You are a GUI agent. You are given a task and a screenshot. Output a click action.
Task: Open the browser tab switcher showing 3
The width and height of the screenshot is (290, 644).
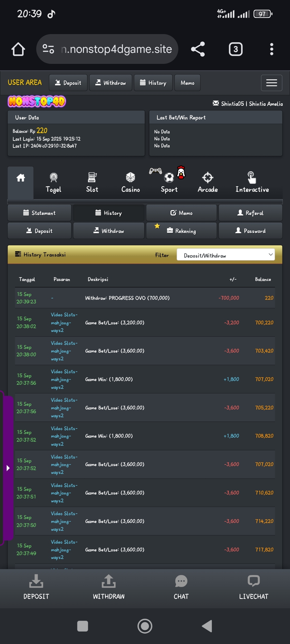[235, 49]
